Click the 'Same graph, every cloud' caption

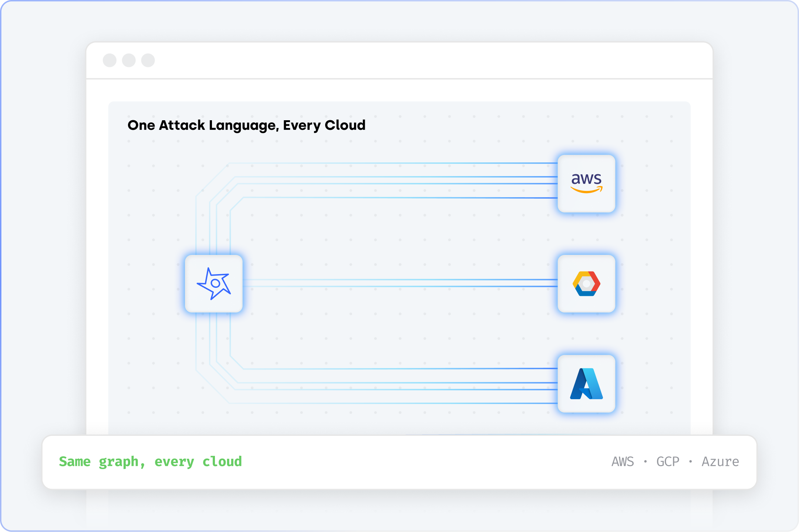tap(150, 462)
